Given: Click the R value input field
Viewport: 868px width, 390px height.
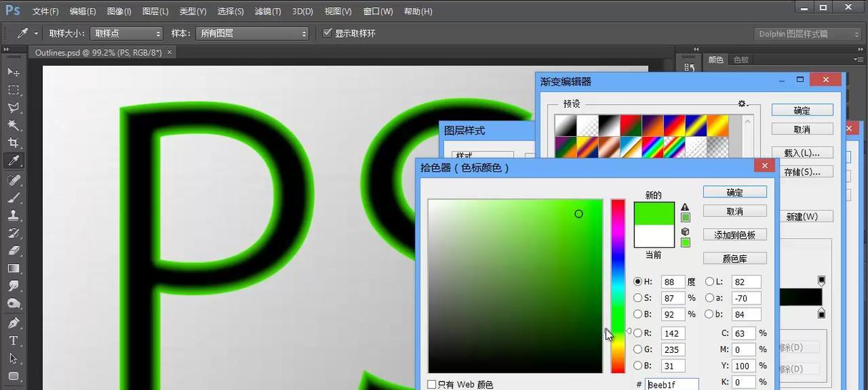Looking at the screenshot, I should pyautogui.click(x=673, y=333).
